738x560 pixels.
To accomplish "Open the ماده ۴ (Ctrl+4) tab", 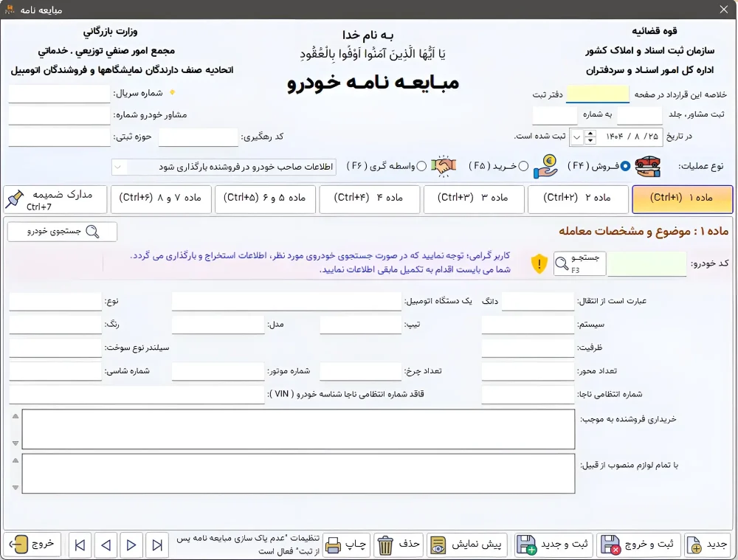I will [369, 199].
